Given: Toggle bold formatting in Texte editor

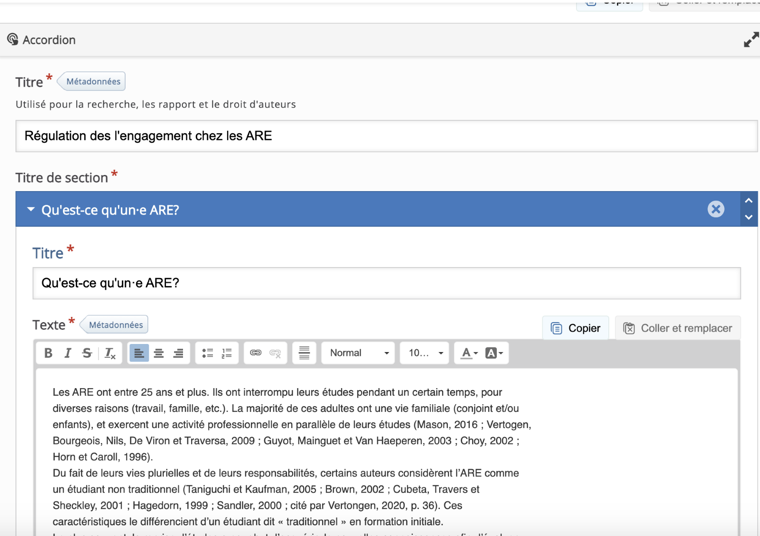Looking at the screenshot, I should 48,353.
